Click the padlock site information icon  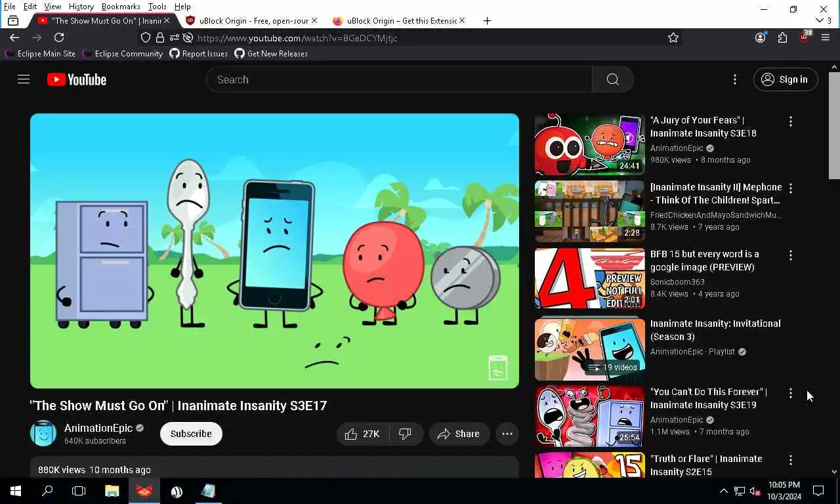tap(160, 38)
